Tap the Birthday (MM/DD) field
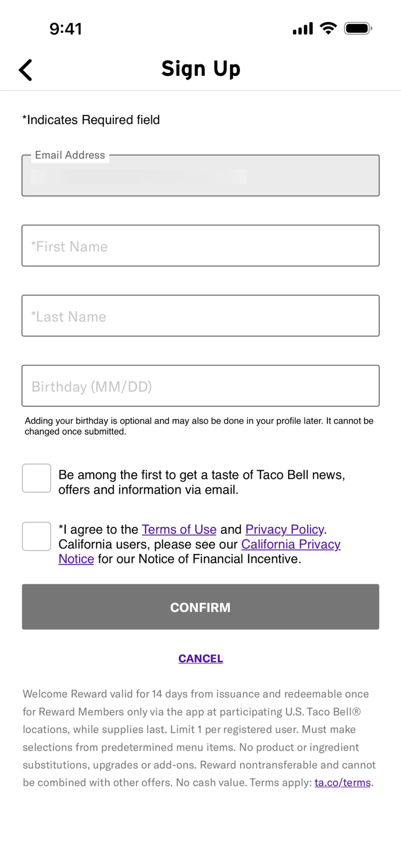 pos(200,386)
